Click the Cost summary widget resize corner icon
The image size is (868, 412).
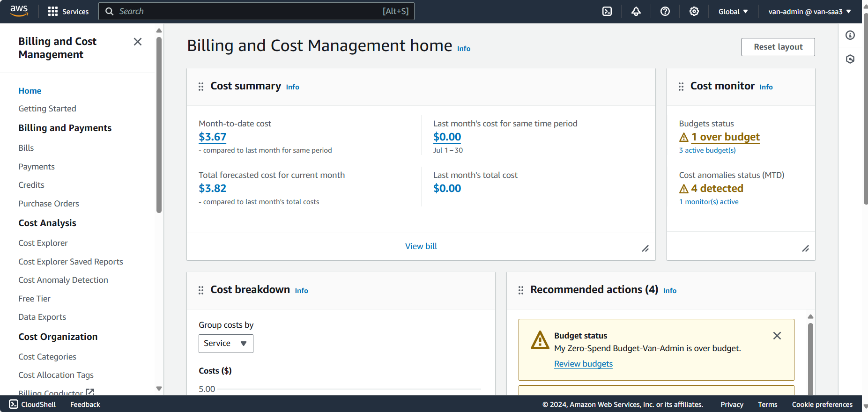click(x=645, y=249)
